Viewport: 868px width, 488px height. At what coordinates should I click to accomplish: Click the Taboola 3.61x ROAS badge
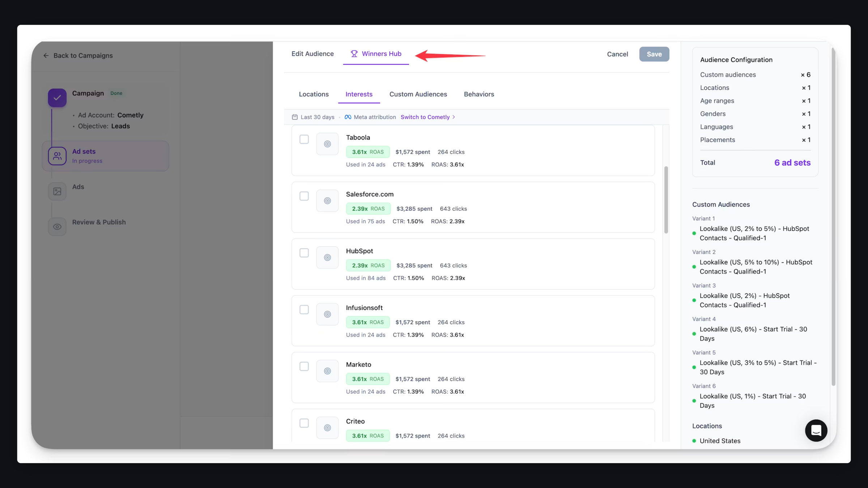click(368, 152)
